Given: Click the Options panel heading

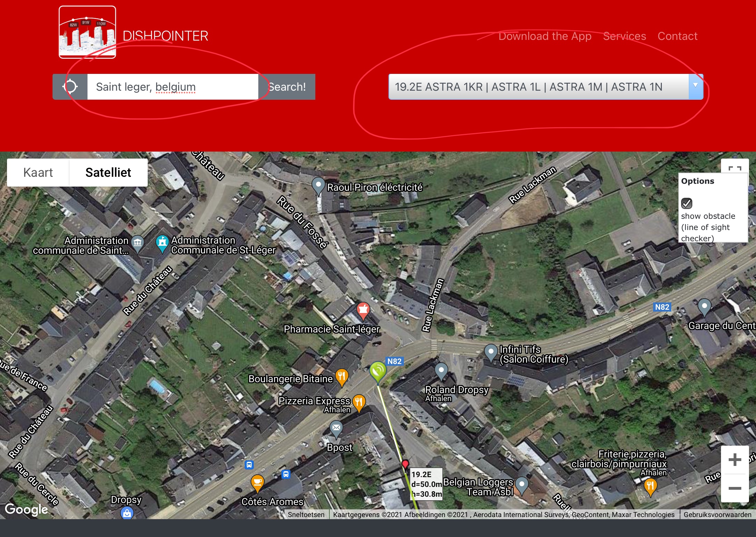Looking at the screenshot, I should (x=698, y=181).
